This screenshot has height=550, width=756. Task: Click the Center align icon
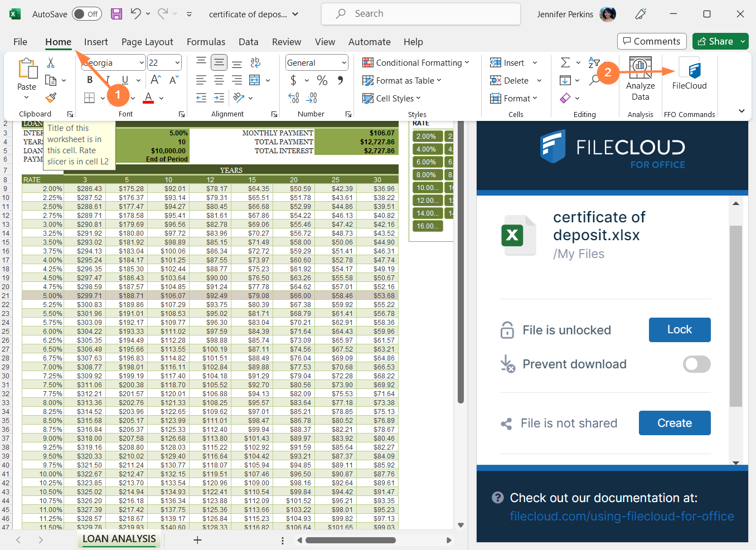coord(219,80)
